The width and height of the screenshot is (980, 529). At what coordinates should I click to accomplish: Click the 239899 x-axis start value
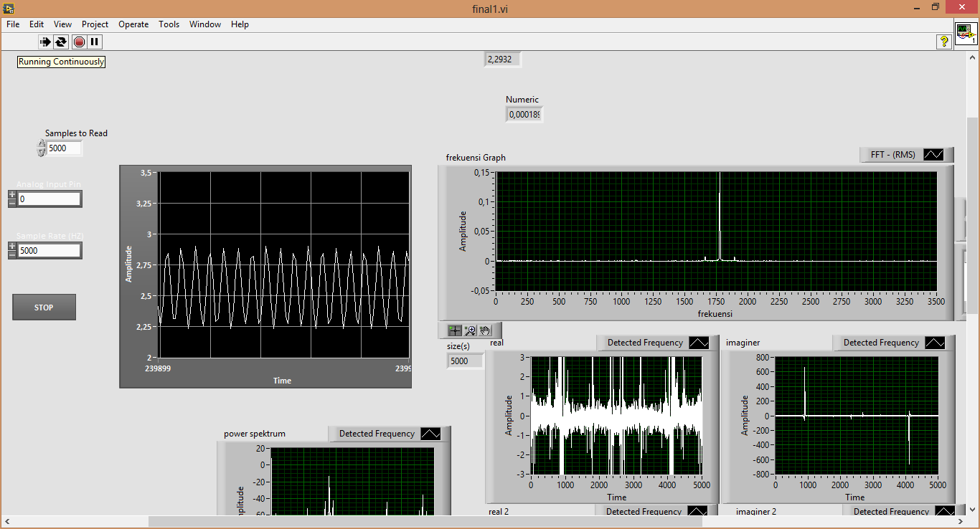(159, 368)
